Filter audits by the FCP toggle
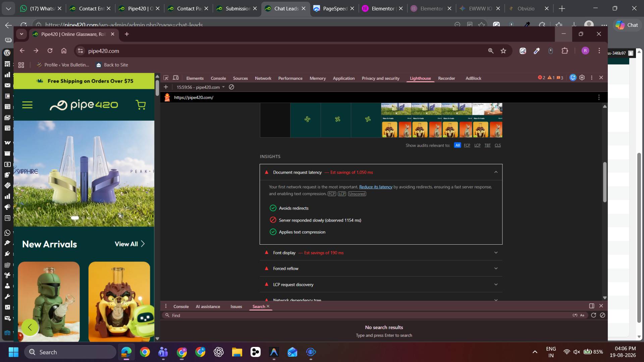The height and width of the screenshot is (362, 644). 467,145
